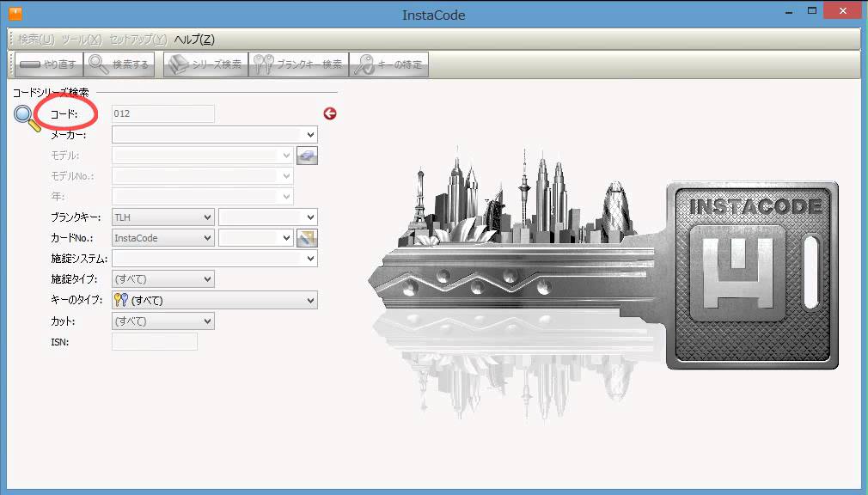Click the ISN: label
The height and width of the screenshot is (495, 868).
tap(60, 342)
